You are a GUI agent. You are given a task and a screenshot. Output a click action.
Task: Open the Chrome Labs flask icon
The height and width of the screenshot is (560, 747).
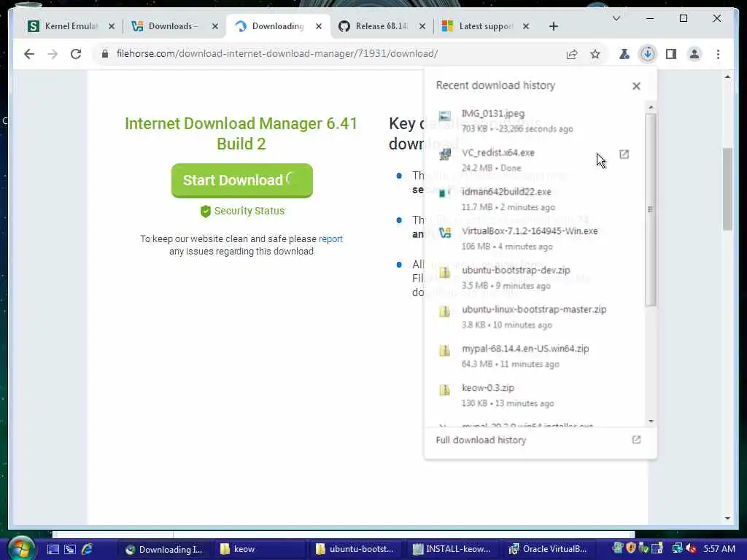[624, 54]
